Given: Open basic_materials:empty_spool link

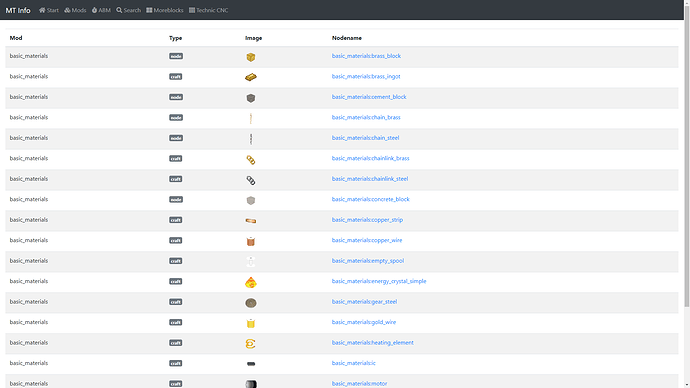Looking at the screenshot, I should tap(368, 261).
